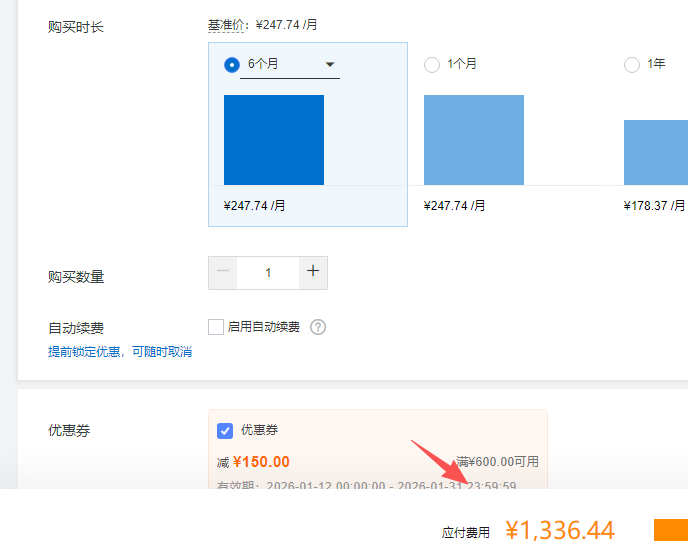Enable the 启用自动续费 checkbox
The image size is (688, 541).
point(215,327)
